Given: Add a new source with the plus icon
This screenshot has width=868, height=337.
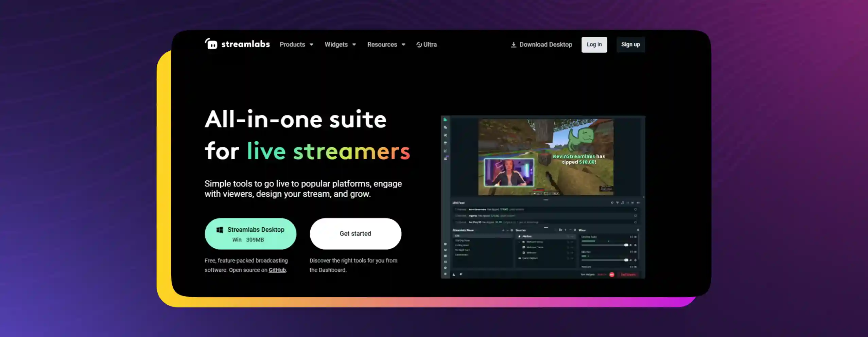Looking at the screenshot, I should click(x=565, y=230).
